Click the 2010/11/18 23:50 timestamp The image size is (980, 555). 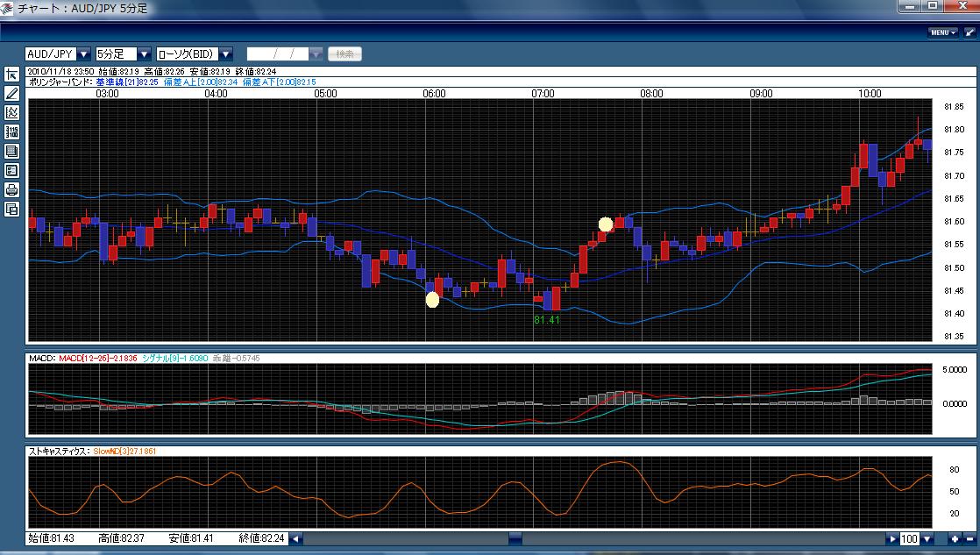click(60, 72)
